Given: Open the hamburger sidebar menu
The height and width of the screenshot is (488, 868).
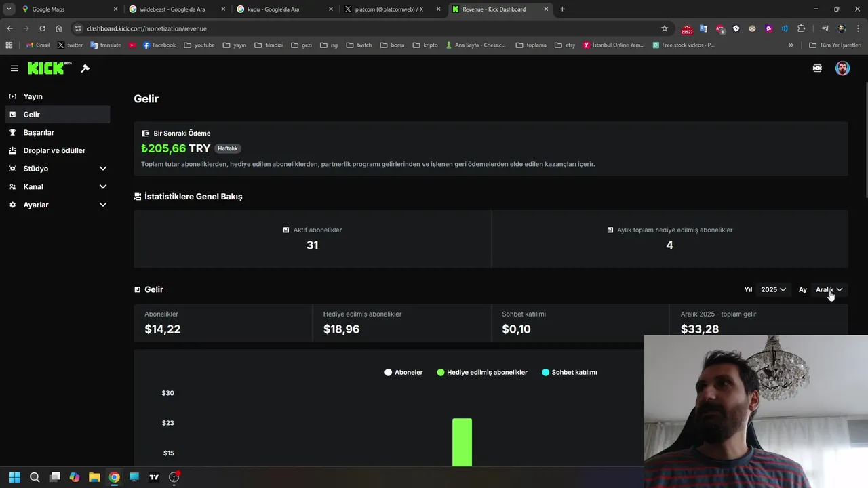Looking at the screenshot, I should coord(14,68).
